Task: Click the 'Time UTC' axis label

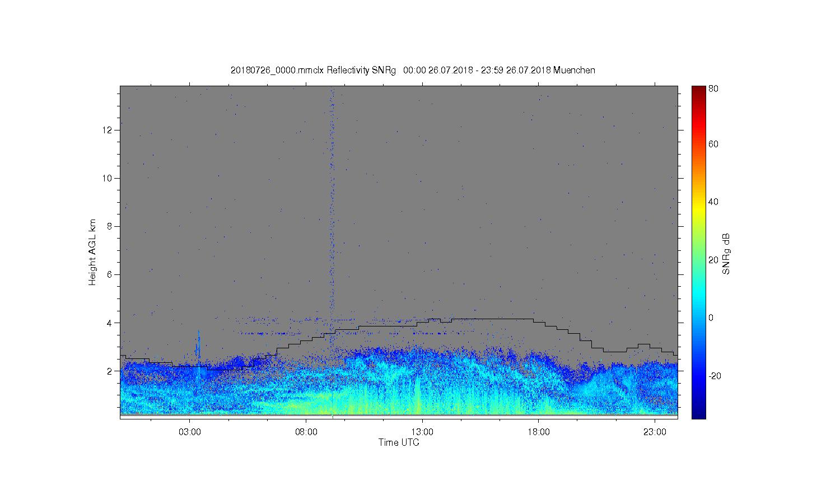Action: tap(399, 442)
